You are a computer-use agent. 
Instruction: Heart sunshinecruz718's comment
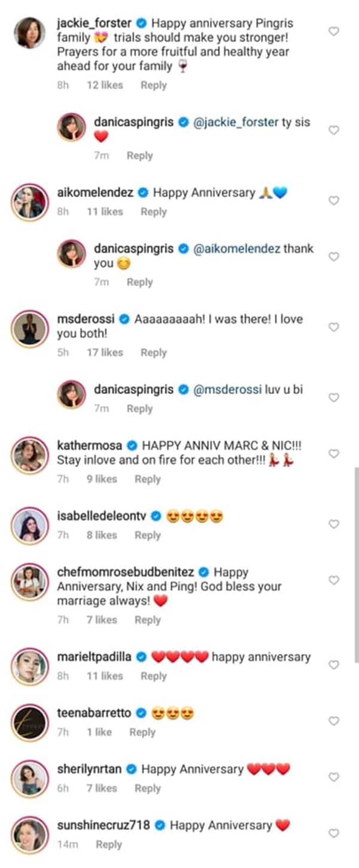[x=333, y=833]
